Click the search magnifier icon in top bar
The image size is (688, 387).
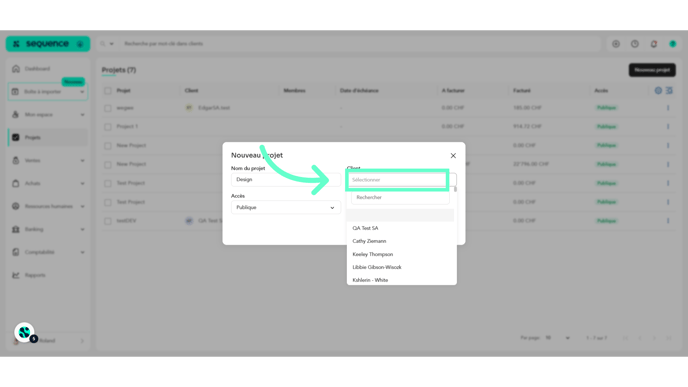103,44
